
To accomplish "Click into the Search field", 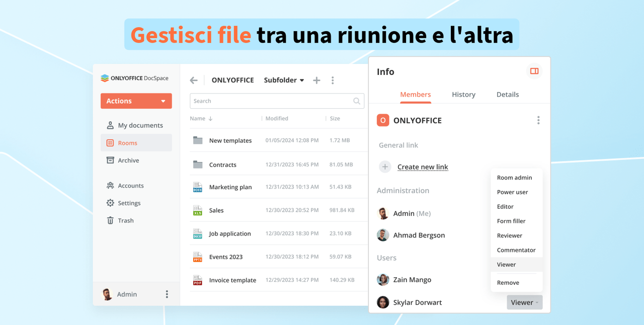I will 277,101.
